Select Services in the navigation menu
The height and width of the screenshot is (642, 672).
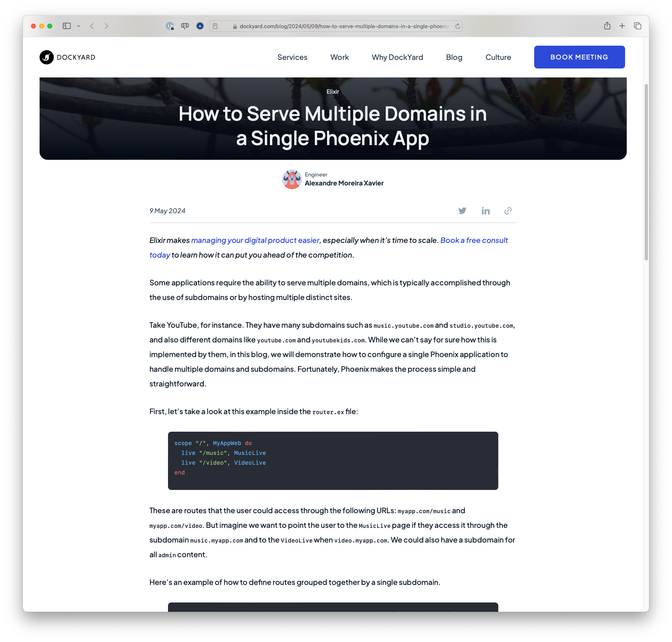(292, 57)
